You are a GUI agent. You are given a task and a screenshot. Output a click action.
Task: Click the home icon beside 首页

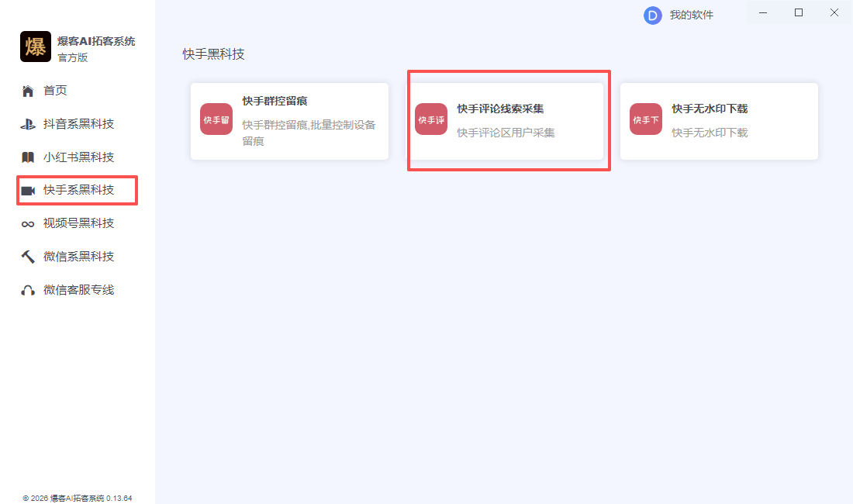[x=28, y=91]
